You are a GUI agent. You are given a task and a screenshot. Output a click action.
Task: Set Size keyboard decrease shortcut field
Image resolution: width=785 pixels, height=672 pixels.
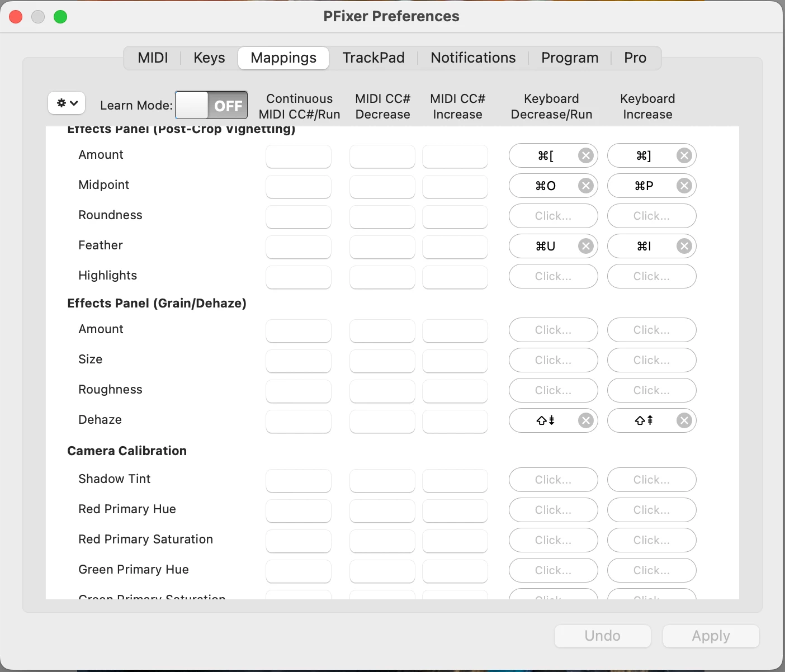[x=554, y=361]
